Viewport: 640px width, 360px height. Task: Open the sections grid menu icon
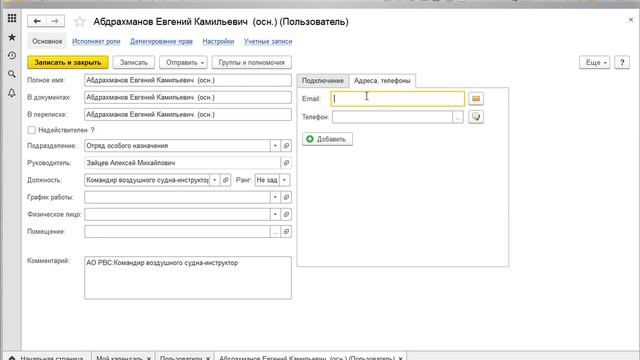(12, 18)
